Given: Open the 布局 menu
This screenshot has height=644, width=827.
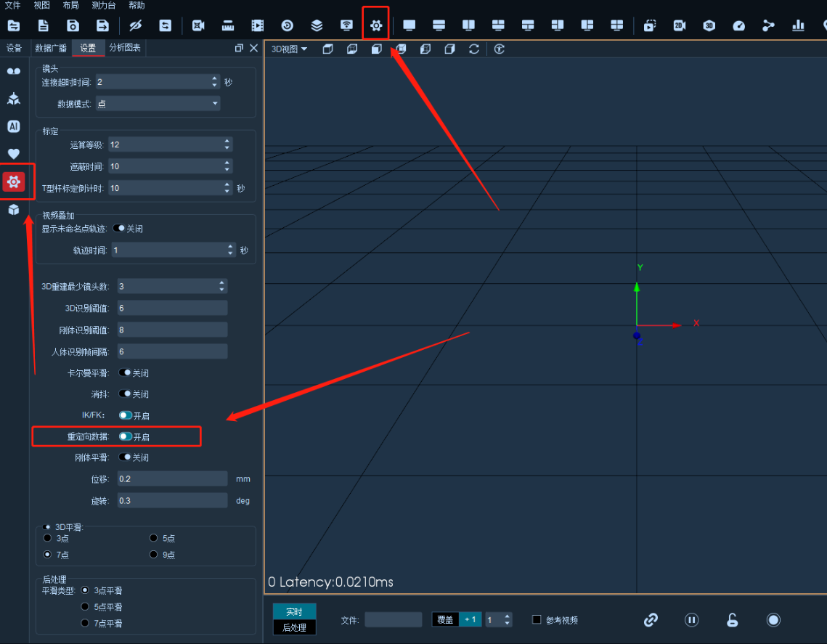Looking at the screenshot, I should point(70,5).
